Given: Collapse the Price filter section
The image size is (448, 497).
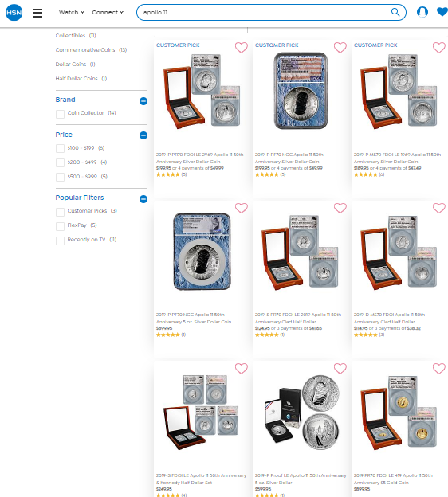Looking at the screenshot, I should (143, 135).
